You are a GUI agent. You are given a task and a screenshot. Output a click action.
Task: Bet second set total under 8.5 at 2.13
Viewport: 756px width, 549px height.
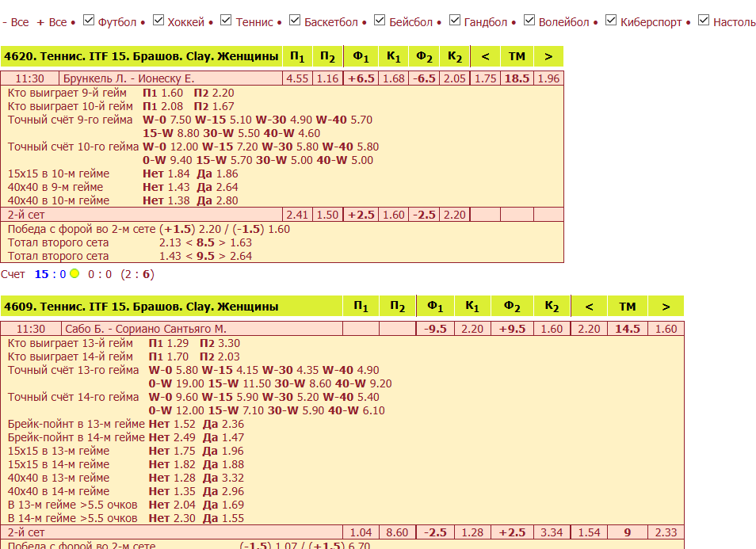click(170, 243)
